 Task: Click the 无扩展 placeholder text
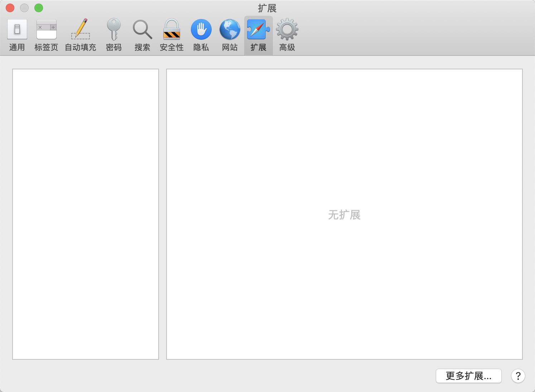click(x=344, y=215)
